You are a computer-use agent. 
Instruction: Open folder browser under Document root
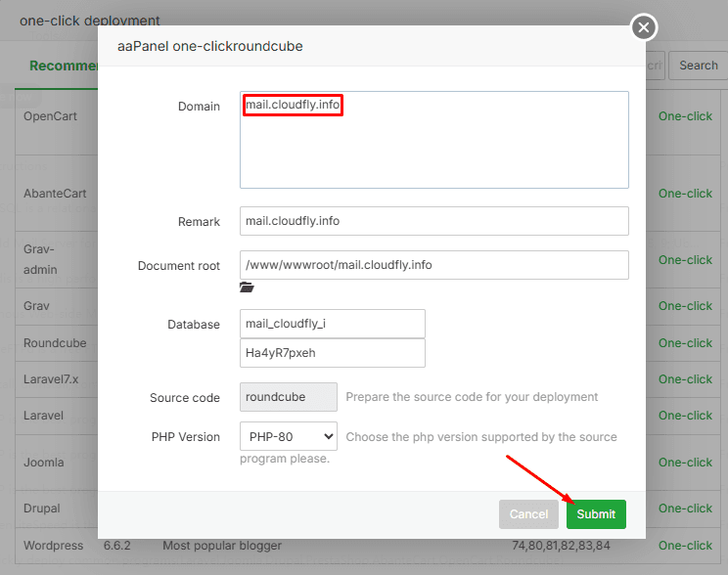click(247, 287)
